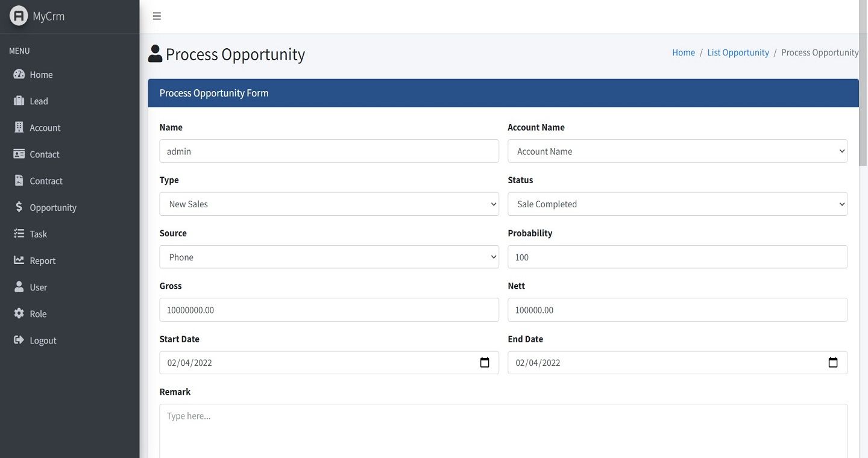Open Task in the sidebar menu
This screenshot has width=868, height=458.
38,234
